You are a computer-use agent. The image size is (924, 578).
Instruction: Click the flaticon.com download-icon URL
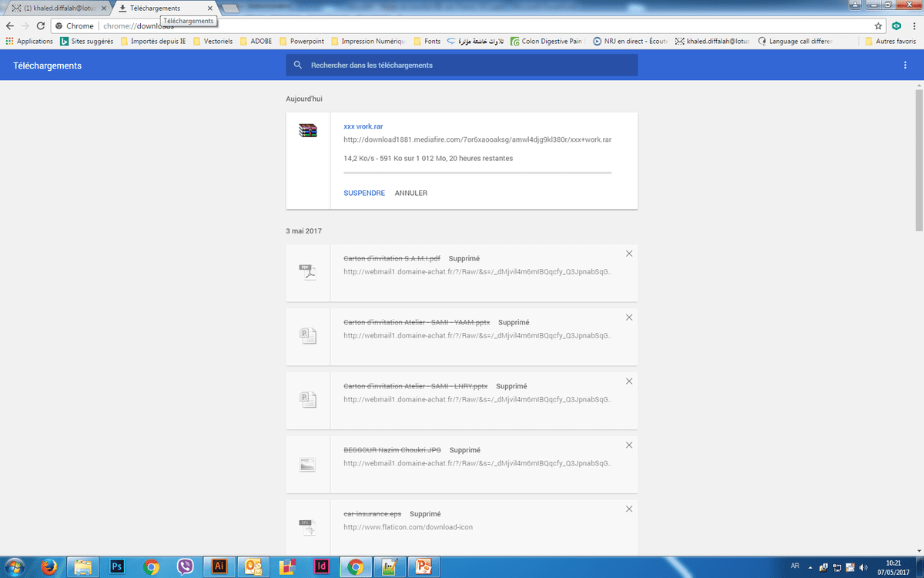[408, 528]
